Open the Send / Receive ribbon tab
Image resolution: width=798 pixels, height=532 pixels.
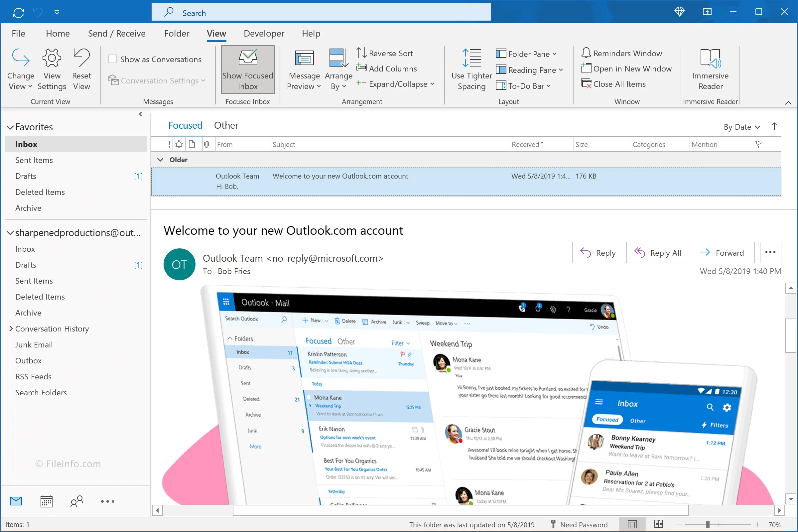[116, 34]
